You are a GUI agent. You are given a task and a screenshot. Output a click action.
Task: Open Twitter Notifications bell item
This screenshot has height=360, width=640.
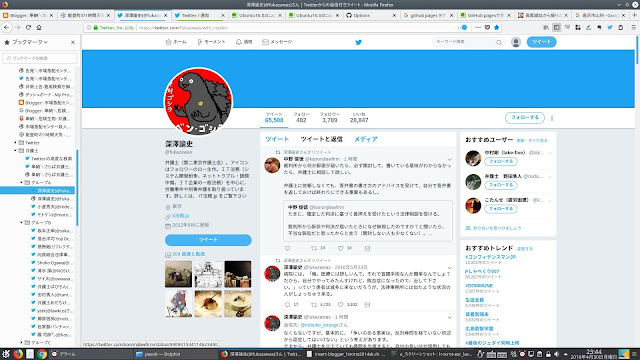pos(244,42)
